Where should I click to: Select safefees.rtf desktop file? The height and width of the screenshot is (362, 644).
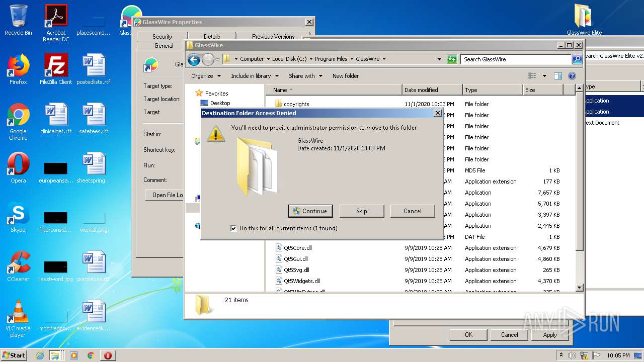[x=94, y=119]
